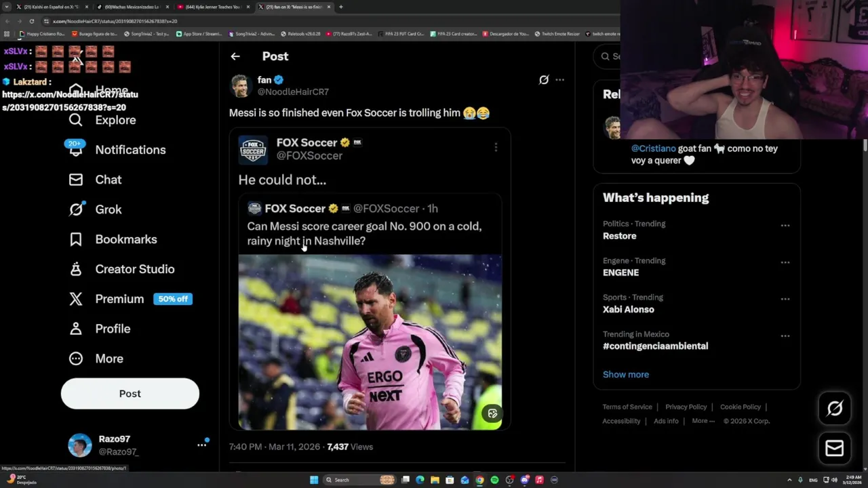Screen dimensions: 868x488
Task: Open the tab search arrow at top left
Action: 8,7
